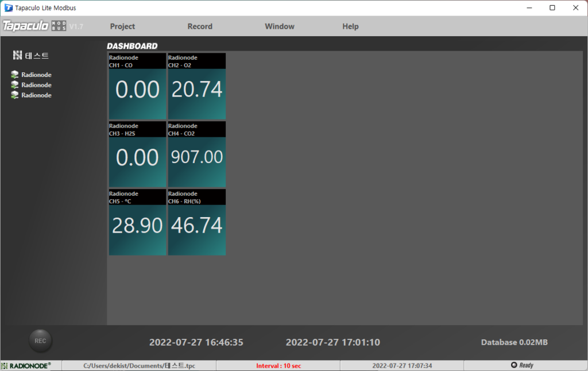Viewport: 588px width, 371px height.
Task: Start recording with the REC button
Action: coord(41,341)
